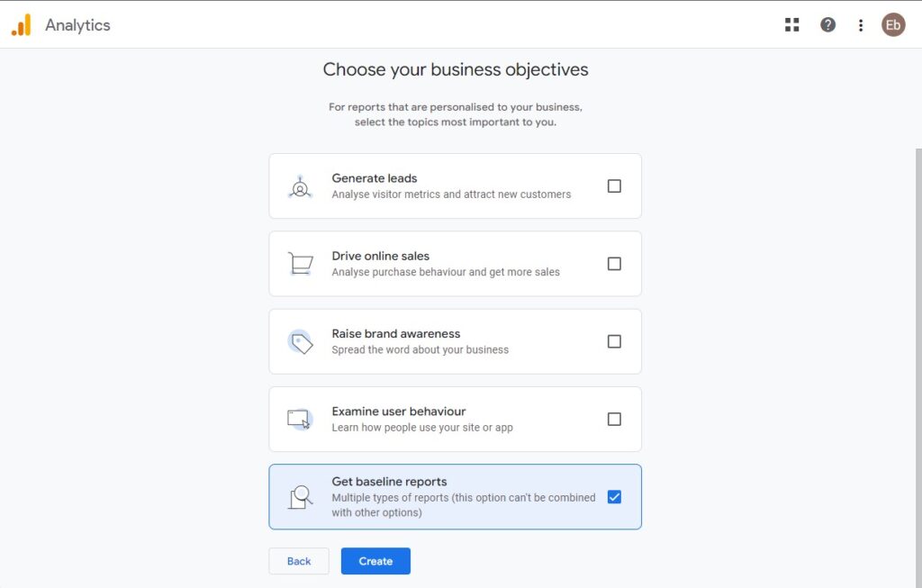Enable the Generate leads checkbox
Screen dimensions: 922x588
click(x=615, y=185)
